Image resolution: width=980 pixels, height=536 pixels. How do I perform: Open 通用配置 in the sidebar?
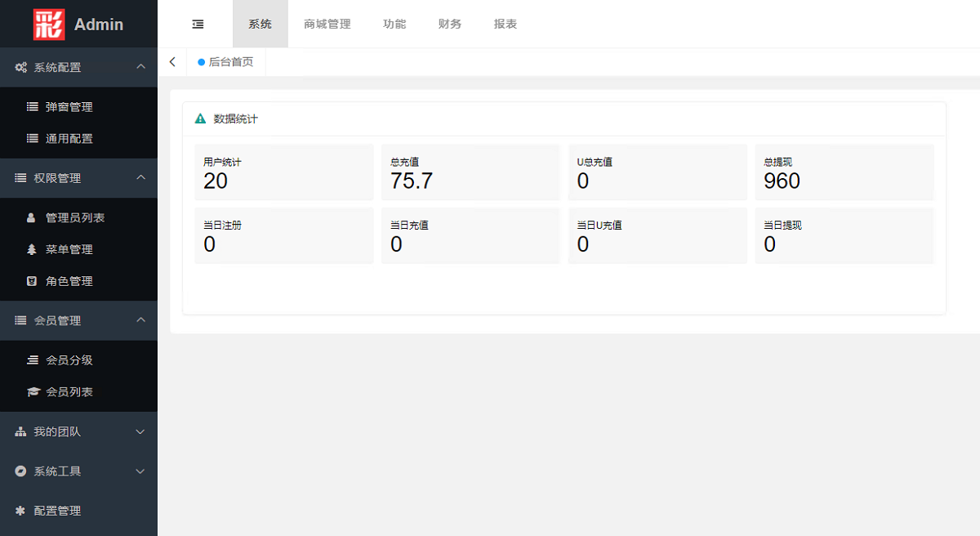click(x=69, y=139)
